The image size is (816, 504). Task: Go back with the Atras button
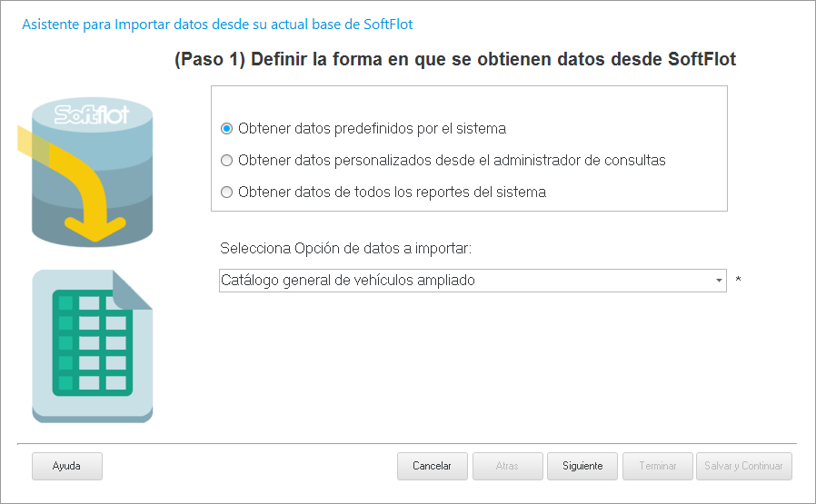(x=507, y=466)
